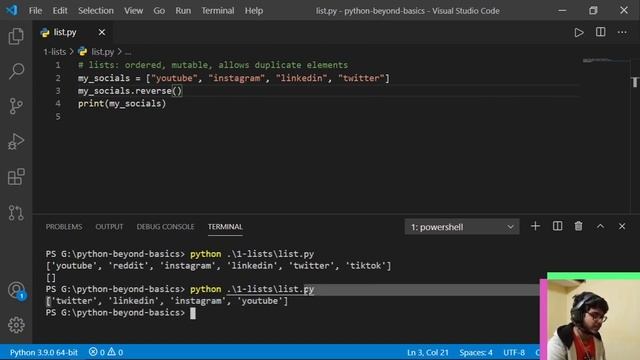
Task: Open the Explorer view in activity bar
Action: tap(16, 36)
